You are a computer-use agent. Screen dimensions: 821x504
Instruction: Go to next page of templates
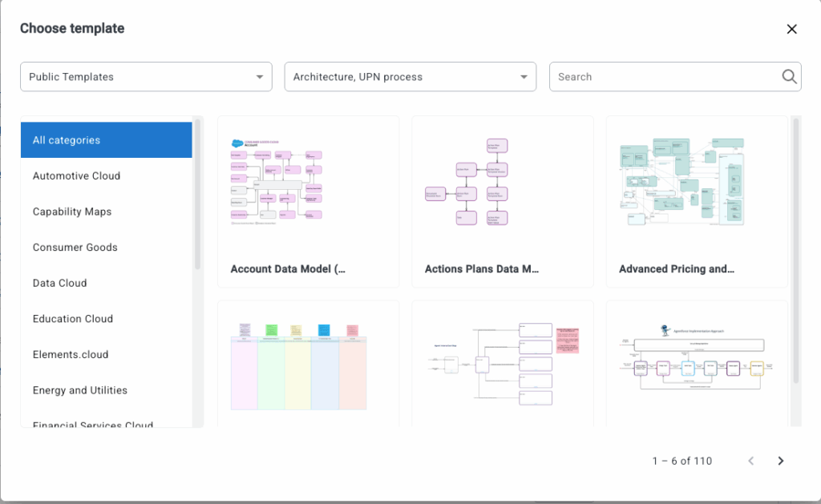pyautogui.click(x=780, y=461)
